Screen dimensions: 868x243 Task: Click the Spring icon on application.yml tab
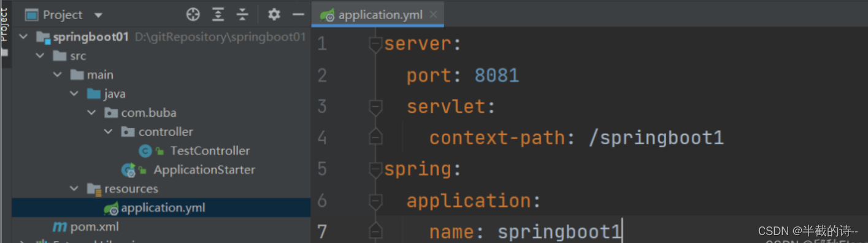click(x=328, y=15)
